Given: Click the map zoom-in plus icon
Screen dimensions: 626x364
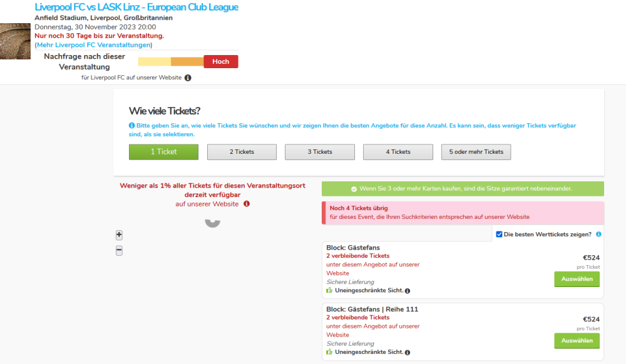Looking at the screenshot, I should tap(119, 235).
